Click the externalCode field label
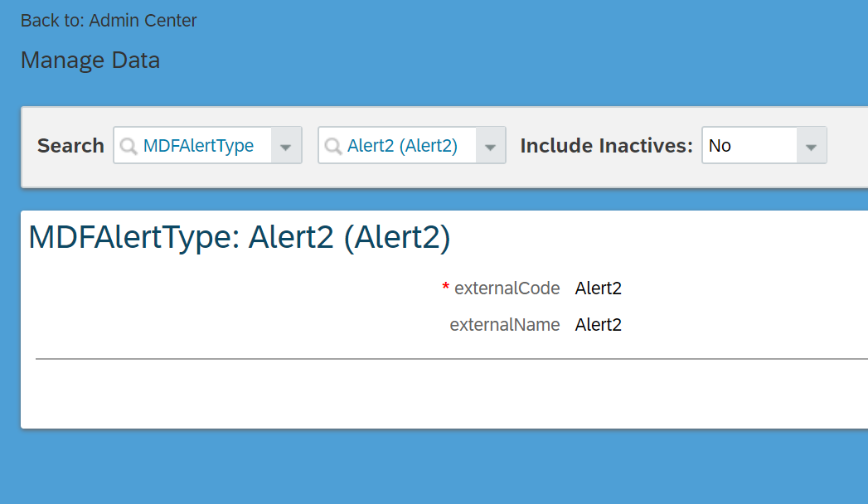This screenshot has width=868, height=504. click(x=507, y=288)
